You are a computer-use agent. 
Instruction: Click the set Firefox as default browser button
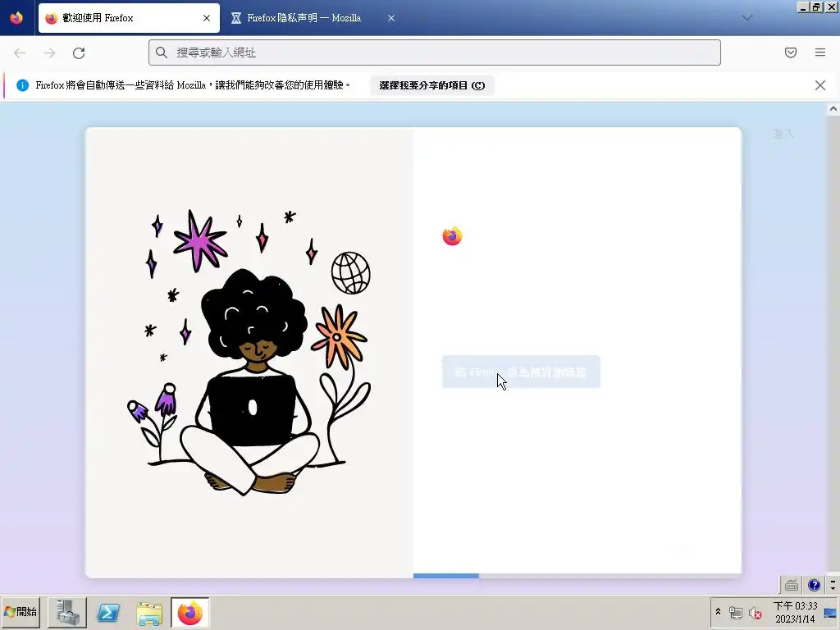coord(521,372)
